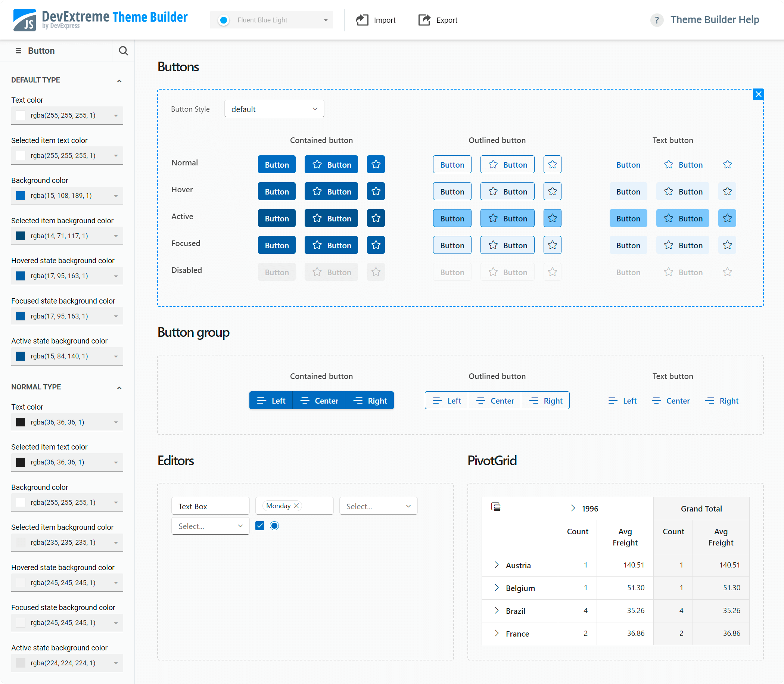Click the Background color swatch rgba(15,108,189,1)

19,195
